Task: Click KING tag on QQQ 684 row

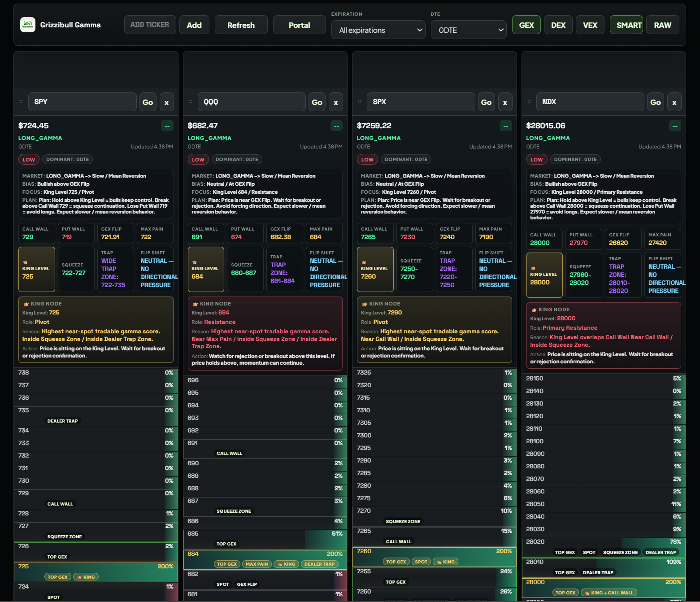Action: pyautogui.click(x=286, y=564)
